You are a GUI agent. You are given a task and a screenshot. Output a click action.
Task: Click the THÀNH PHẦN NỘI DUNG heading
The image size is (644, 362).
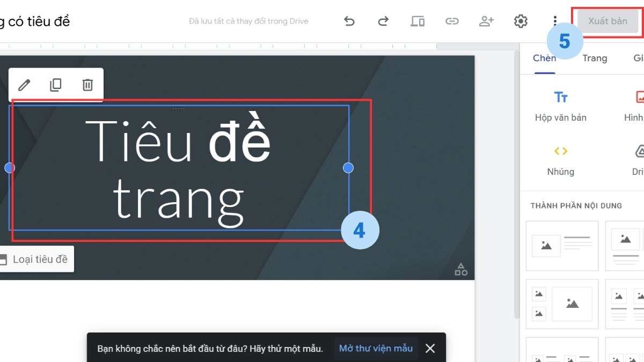(x=576, y=206)
